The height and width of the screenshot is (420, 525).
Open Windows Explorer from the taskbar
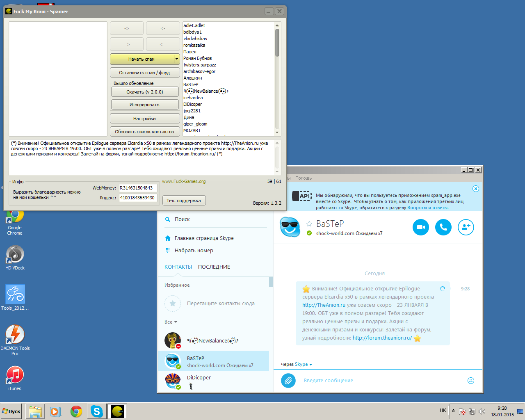pos(35,411)
